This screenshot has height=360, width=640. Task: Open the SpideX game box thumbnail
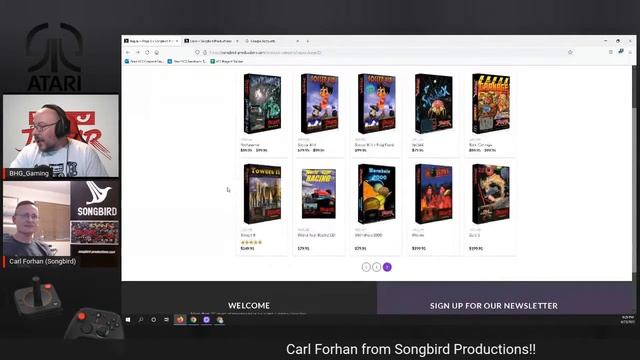pyautogui.click(x=433, y=104)
